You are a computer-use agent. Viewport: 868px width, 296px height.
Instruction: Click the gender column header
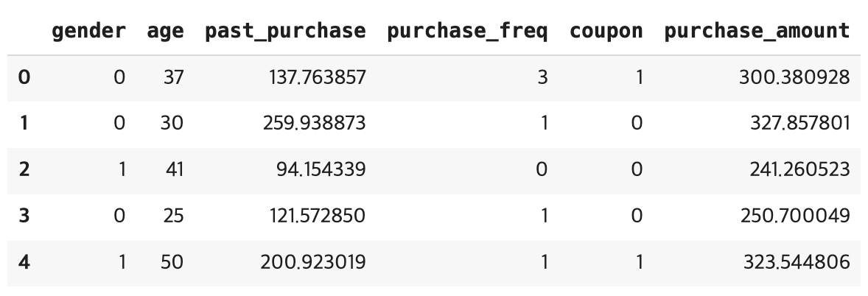tap(88, 31)
